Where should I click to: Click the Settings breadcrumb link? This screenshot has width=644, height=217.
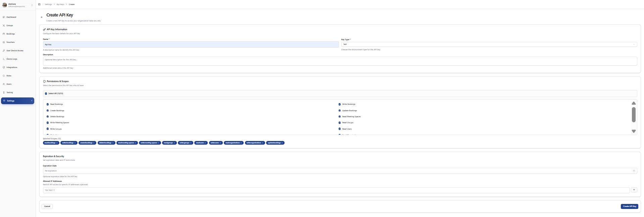tap(48, 4)
